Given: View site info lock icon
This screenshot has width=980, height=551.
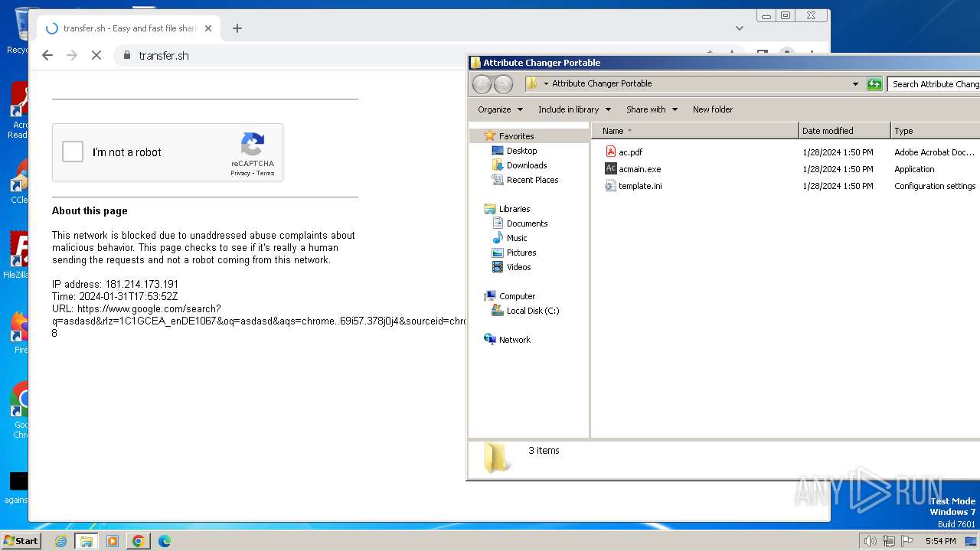Looking at the screenshot, I should point(127,55).
